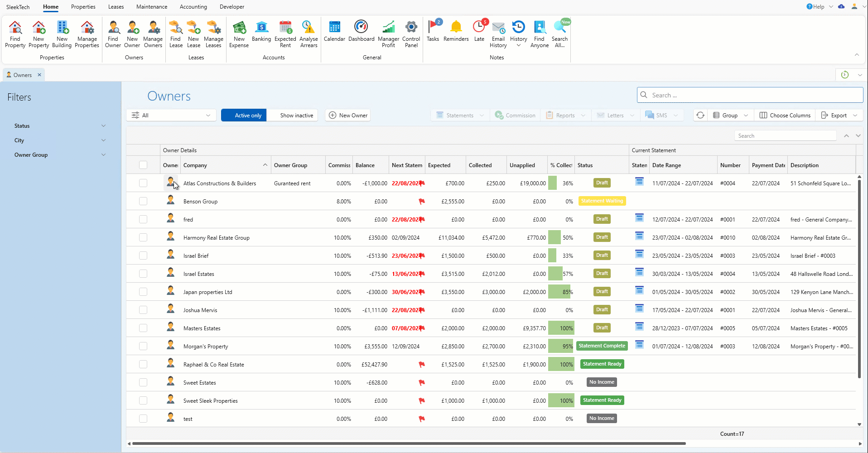The width and height of the screenshot is (868, 453).
Task: Tick the checkbox for Benson Group row
Action: [143, 201]
